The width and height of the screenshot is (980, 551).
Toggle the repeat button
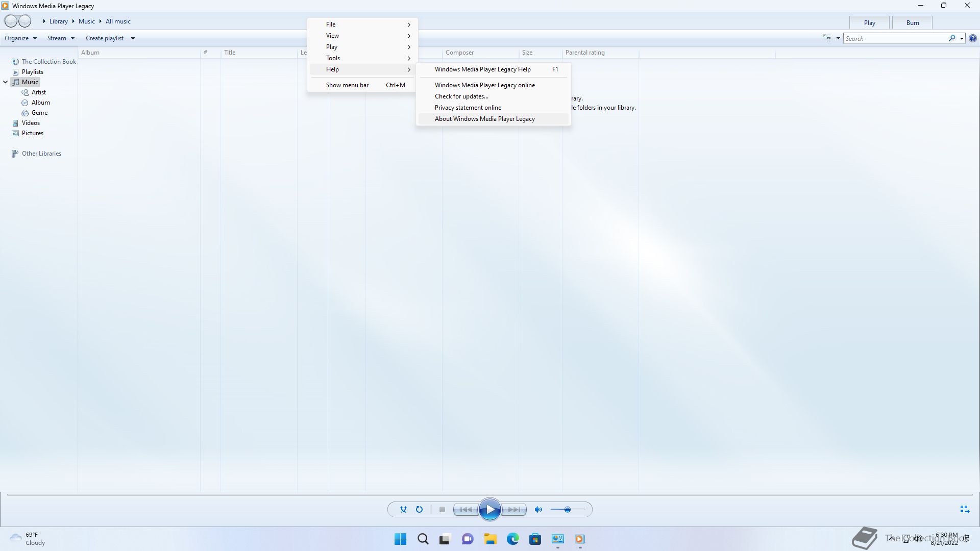419,509
